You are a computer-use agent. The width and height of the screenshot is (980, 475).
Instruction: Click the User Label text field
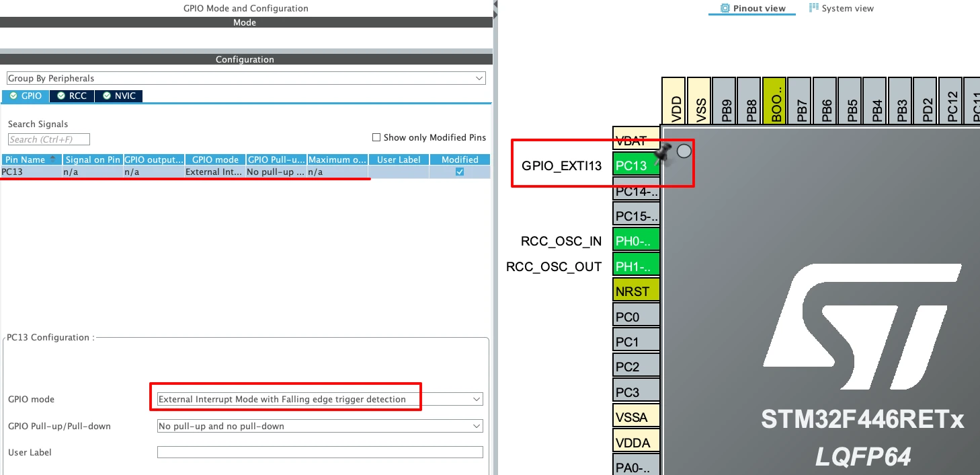click(x=320, y=452)
